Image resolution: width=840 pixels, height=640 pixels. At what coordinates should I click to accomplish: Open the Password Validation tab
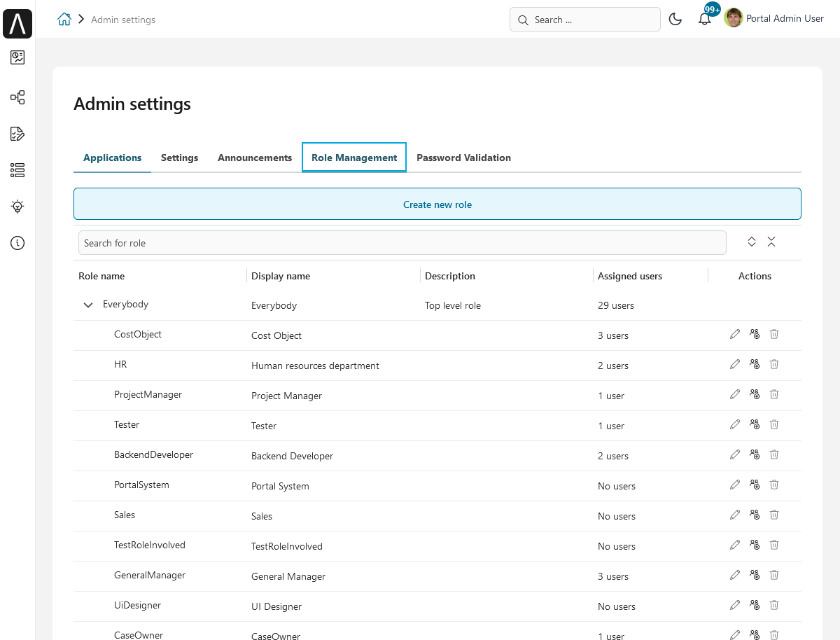463,158
